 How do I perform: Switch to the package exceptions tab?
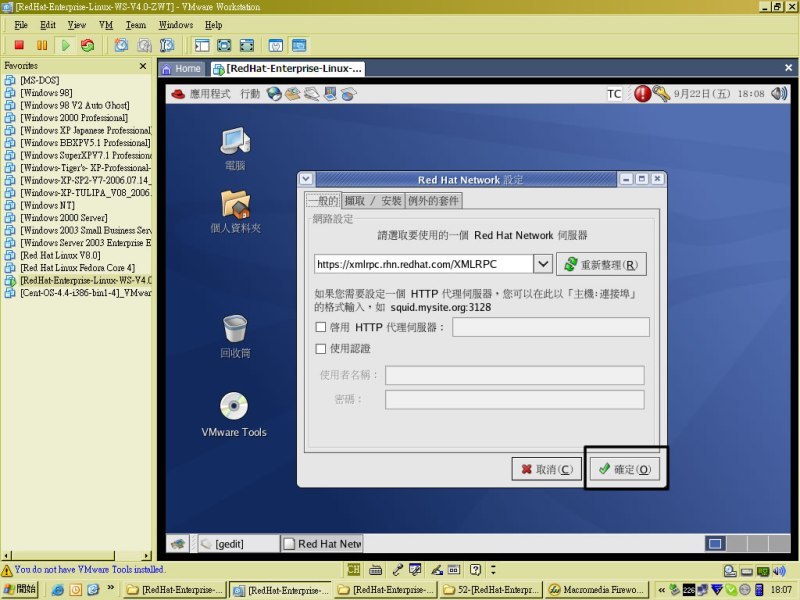433,201
